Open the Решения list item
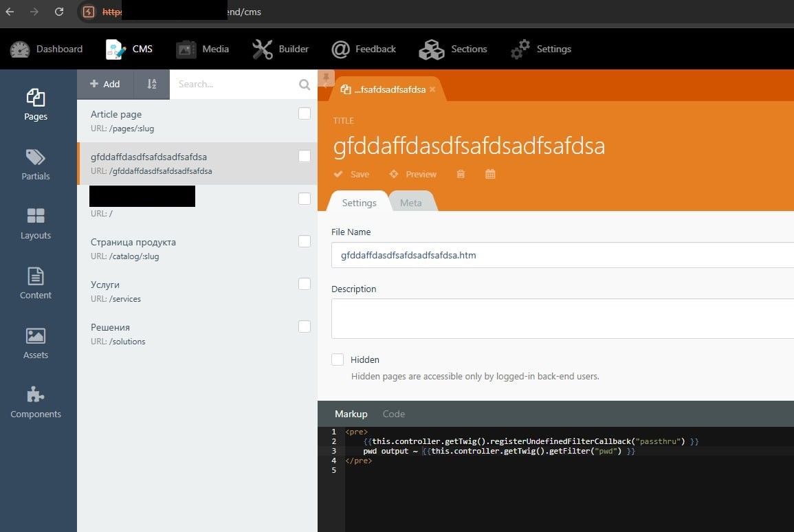 point(197,333)
